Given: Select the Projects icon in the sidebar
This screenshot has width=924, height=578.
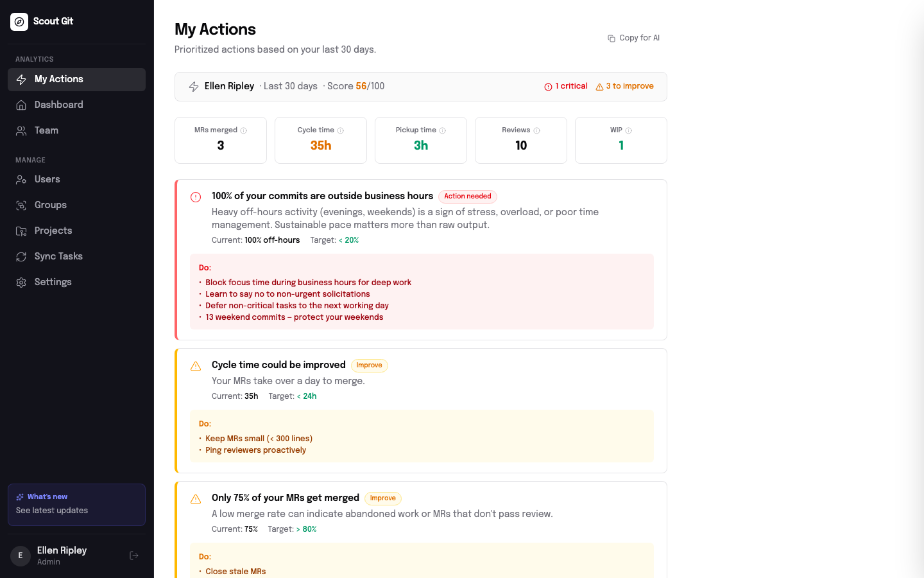Looking at the screenshot, I should tap(21, 231).
